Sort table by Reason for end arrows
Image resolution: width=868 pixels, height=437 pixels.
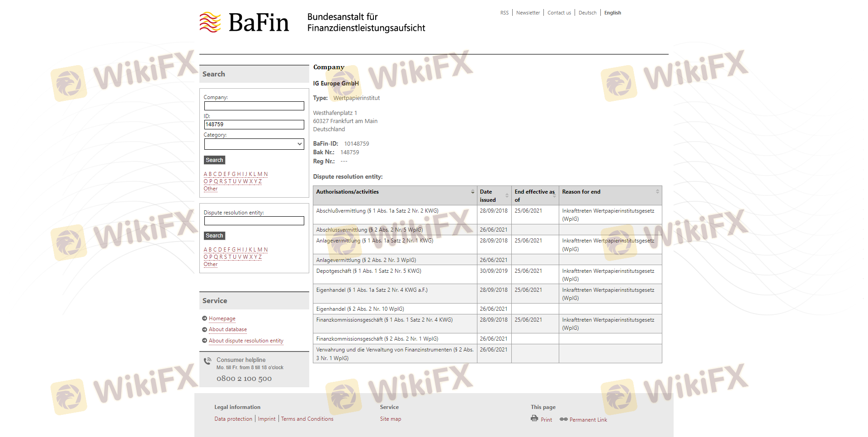[x=657, y=192]
